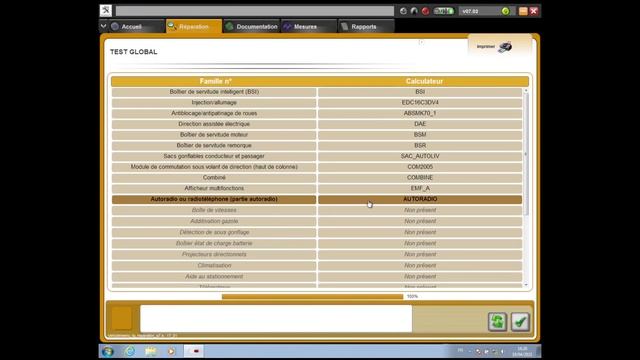Viewport: 640px width, 360px height.
Task: Select Antiblocage/antipatinage de roues row
Action: coord(214,113)
